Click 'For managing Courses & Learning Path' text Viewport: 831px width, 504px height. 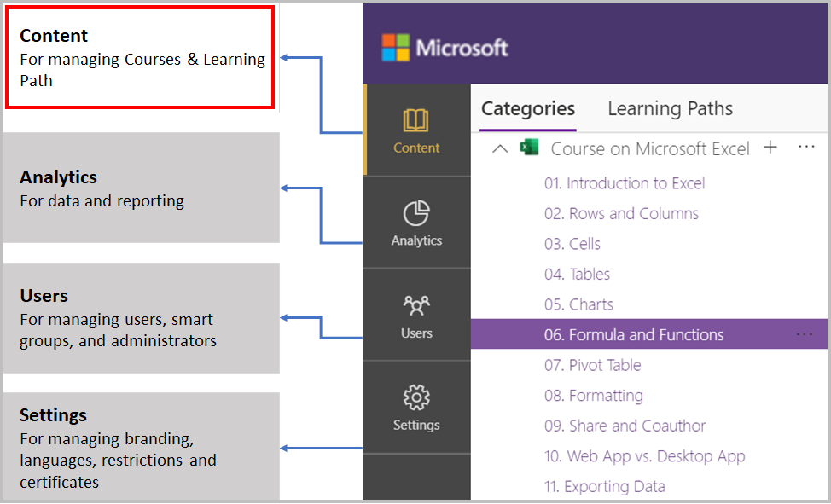[142, 70]
